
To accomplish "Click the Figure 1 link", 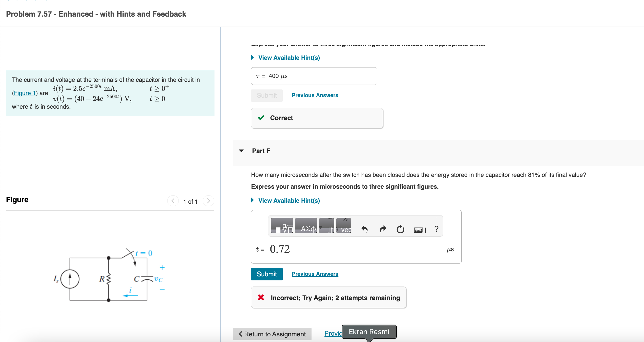I will point(25,93).
